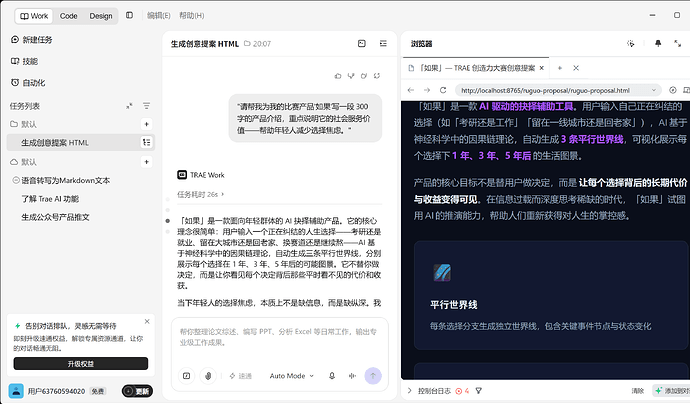This screenshot has width=690, height=404.
Task: Open the 编辑(E) menu
Action: [x=158, y=15]
